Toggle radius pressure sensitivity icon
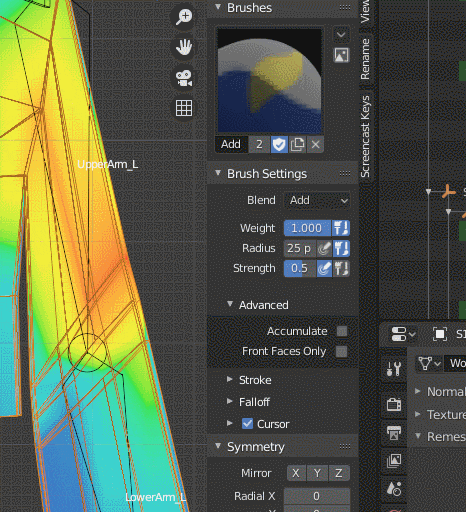The height and width of the screenshot is (512, 466). pyautogui.click(x=324, y=248)
